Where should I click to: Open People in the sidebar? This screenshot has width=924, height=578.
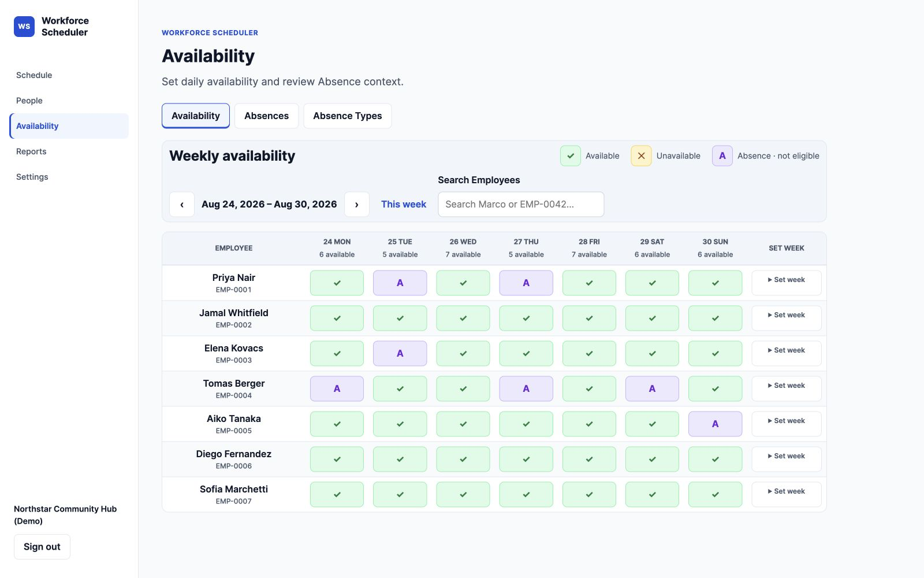(x=69, y=101)
